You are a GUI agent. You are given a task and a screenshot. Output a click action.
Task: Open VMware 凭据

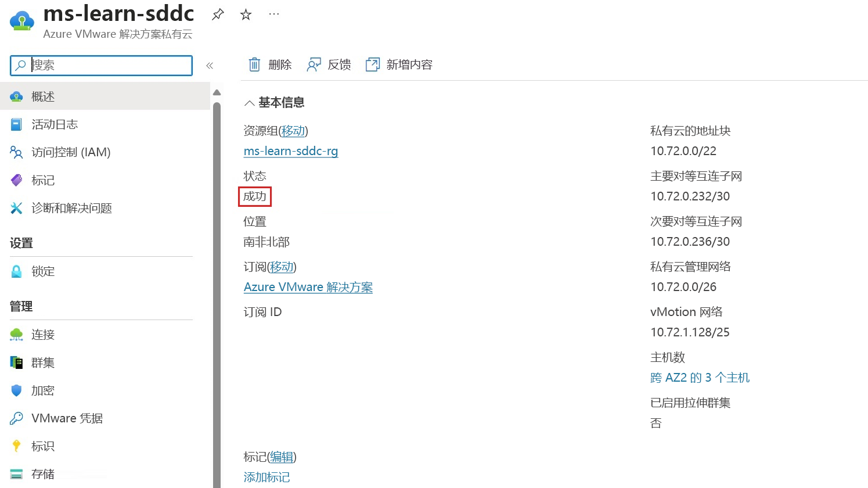pos(67,418)
